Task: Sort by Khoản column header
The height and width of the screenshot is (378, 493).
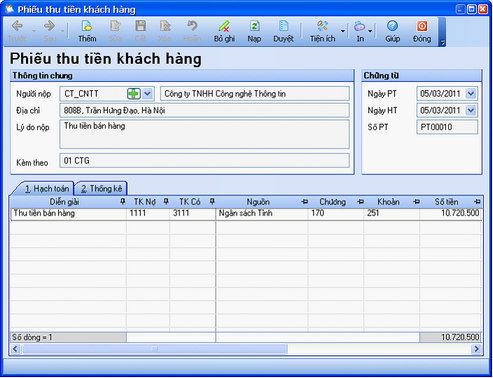Action: coord(388,202)
